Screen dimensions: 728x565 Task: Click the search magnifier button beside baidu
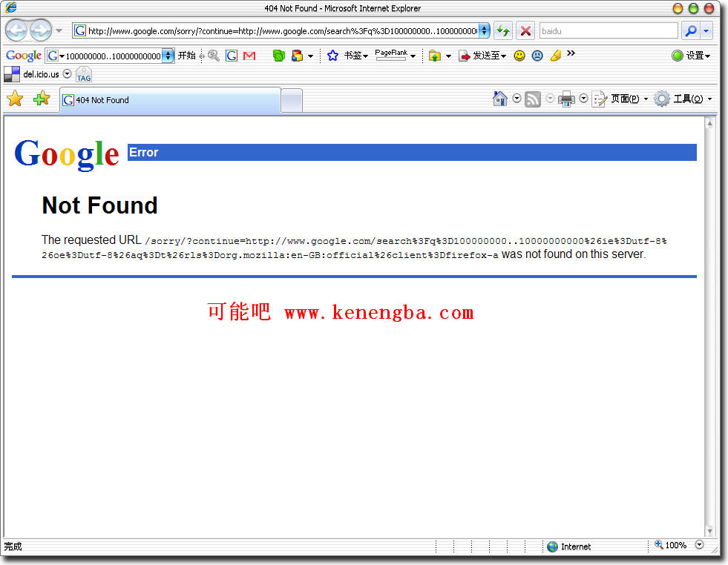(691, 31)
